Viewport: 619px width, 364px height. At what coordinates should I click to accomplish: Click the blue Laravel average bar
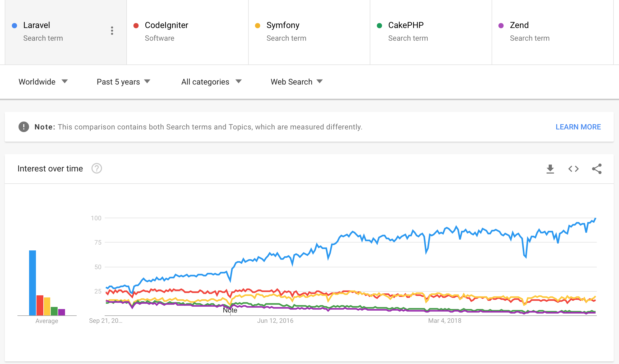[x=33, y=283]
